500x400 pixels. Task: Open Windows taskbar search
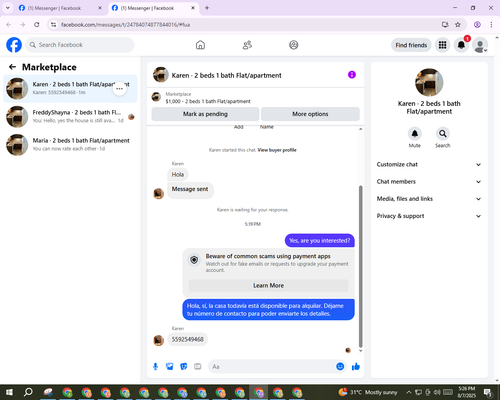(x=28, y=392)
